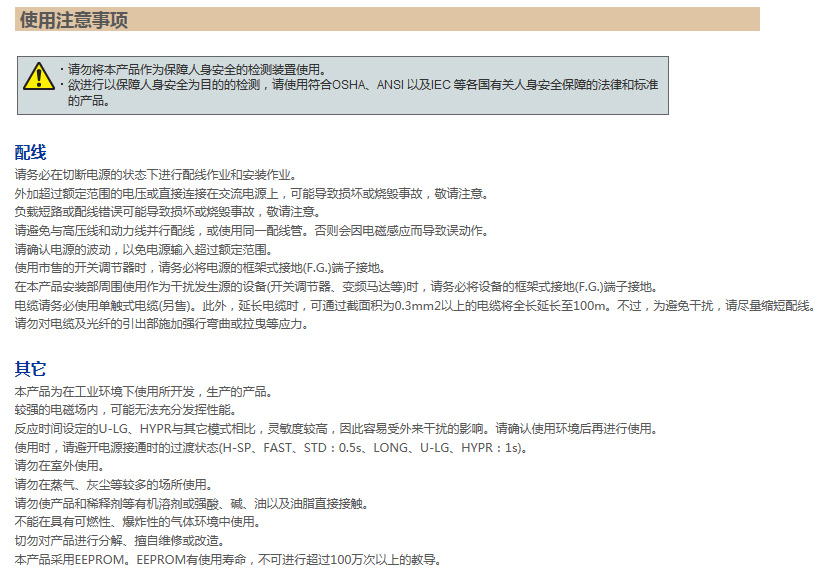Image resolution: width=820 pixels, height=573 pixels.
Task: Click the line starting 在本产品安装部周围使用
Action: coord(337,286)
